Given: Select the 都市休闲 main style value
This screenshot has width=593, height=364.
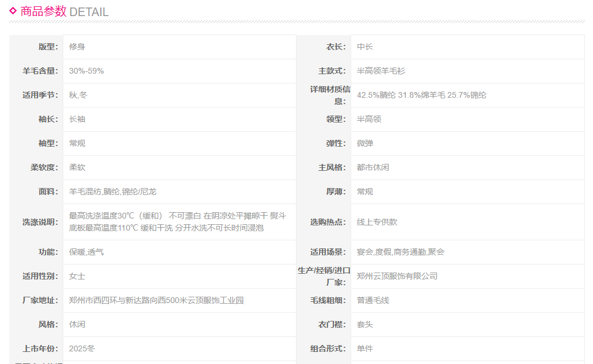Looking at the screenshot, I should coord(372,167).
